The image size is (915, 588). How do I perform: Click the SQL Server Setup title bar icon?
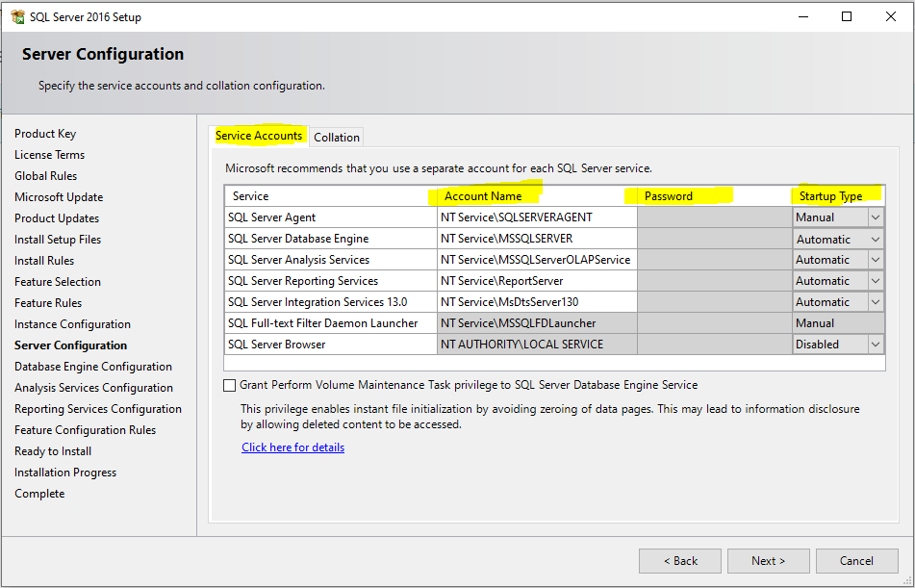click(17, 17)
